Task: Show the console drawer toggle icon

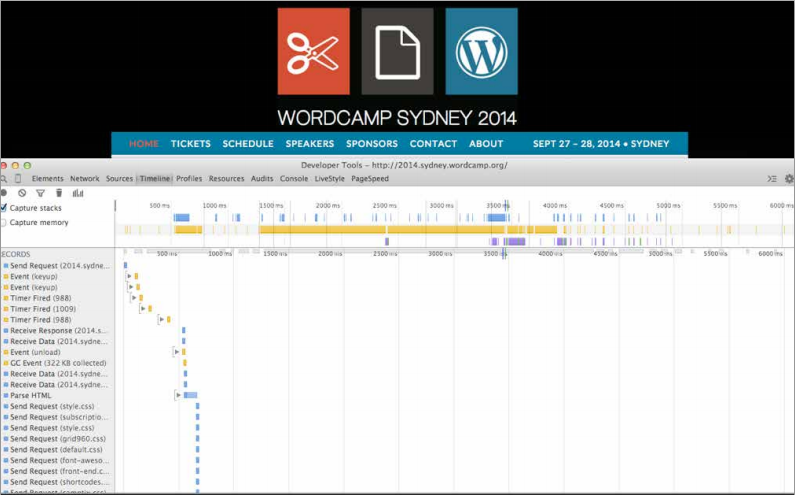Action: click(772, 179)
